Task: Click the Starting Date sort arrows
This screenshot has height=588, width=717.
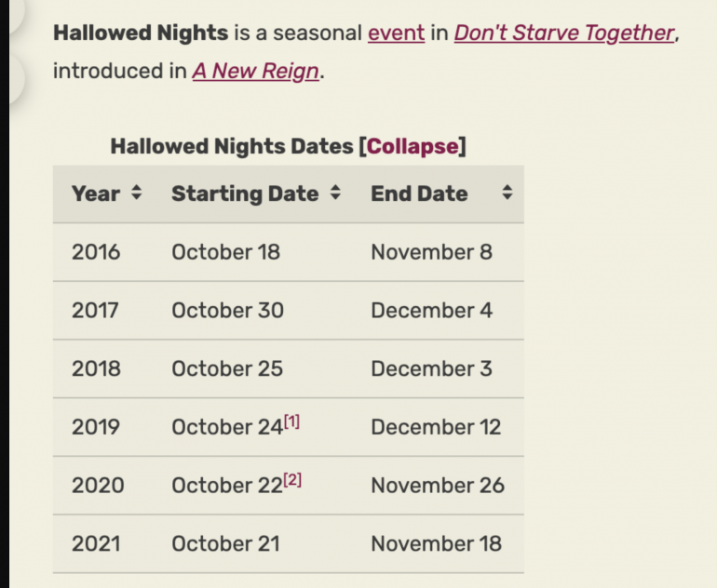Action: tap(335, 194)
